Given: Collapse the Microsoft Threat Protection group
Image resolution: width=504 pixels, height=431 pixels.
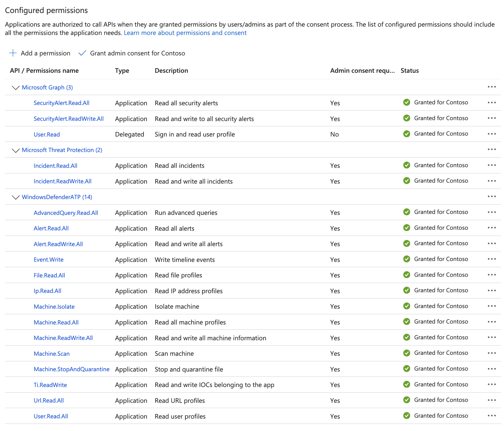Looking at the screenshot, I should (x=15, y=150).
